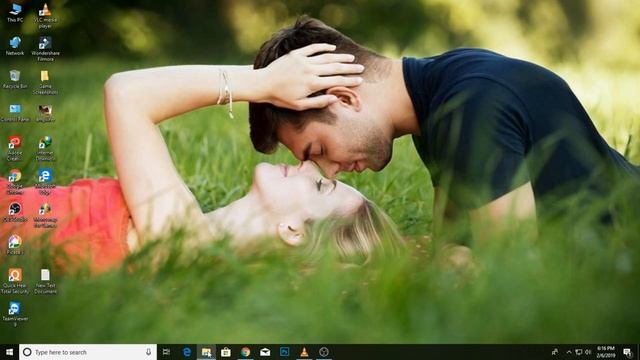Open the taskbar clock and calendar

606,352
